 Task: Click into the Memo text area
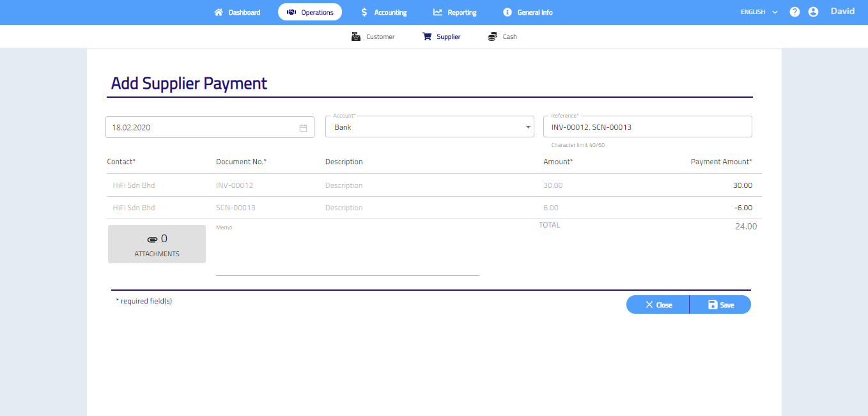pyautogui.click(x=347, y=252)
